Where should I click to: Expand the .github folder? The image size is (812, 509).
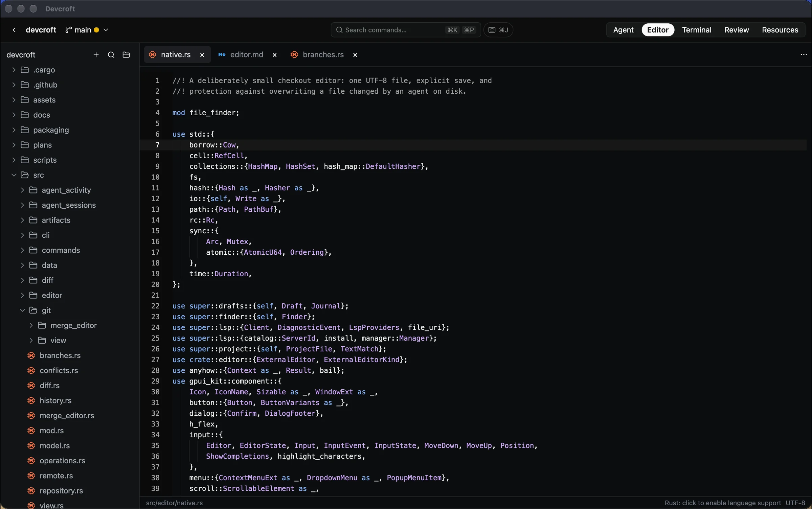click(14, 85)
